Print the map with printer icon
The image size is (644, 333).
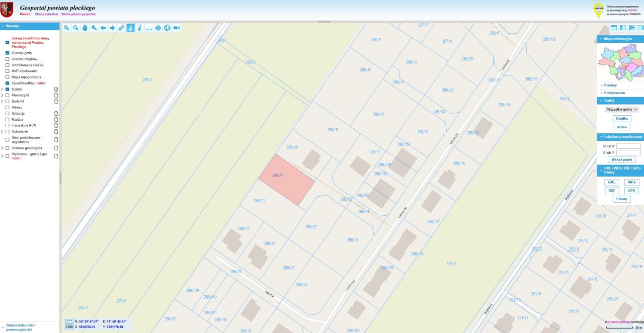(158, 28)
